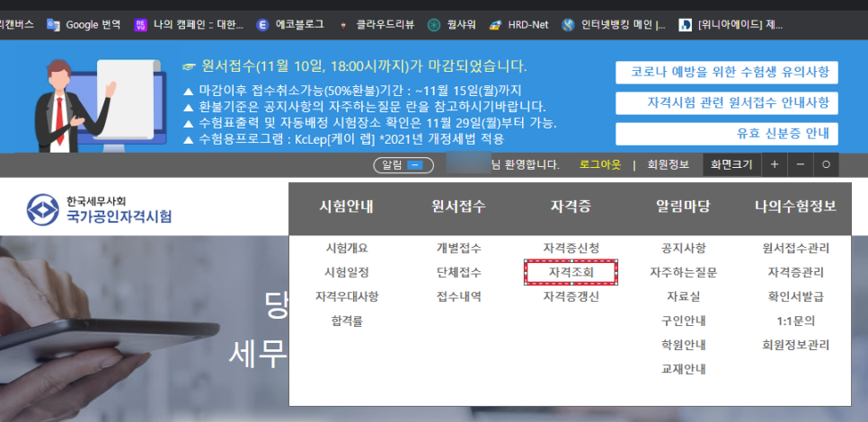Decrease screen size with minus button
The image size is (868, 422).
pos(801,165)
